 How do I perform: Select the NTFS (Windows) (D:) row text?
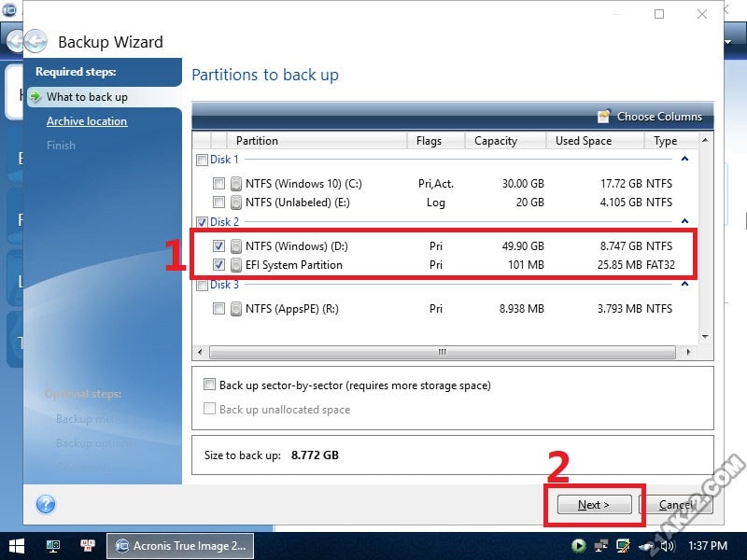tap(297, 246)
